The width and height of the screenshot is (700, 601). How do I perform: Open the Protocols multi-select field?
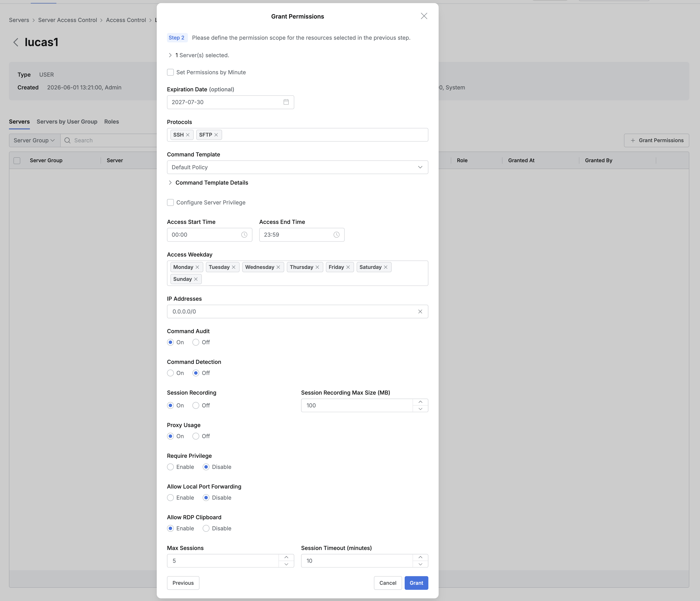297,135
